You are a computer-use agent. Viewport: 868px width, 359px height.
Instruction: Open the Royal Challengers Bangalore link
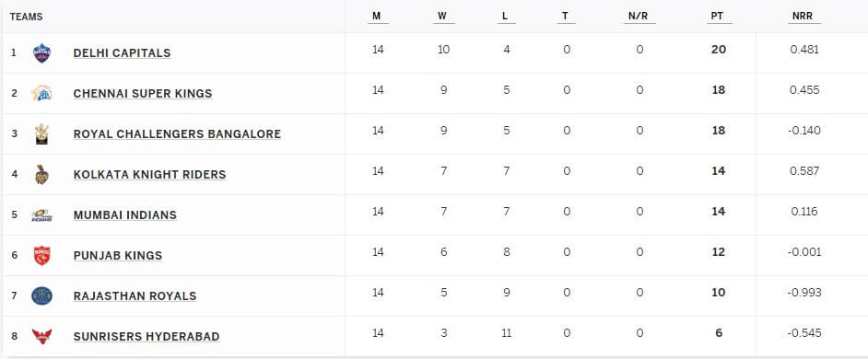coord(177,133)
